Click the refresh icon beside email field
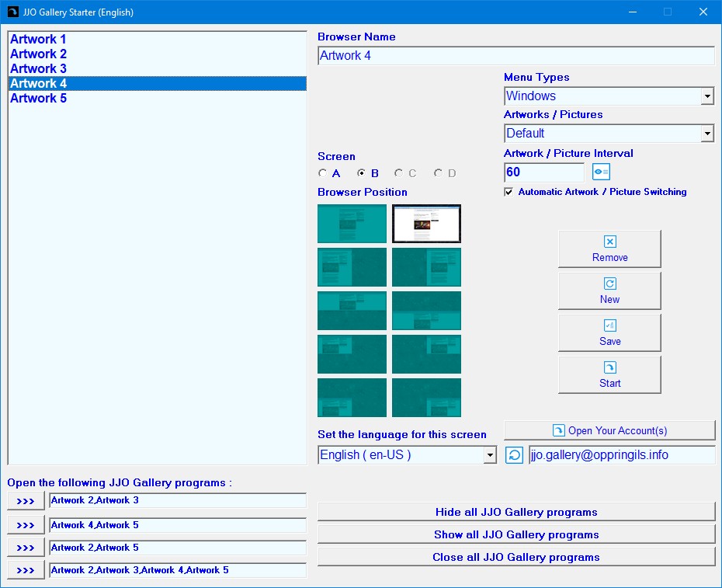Screen dimensions: 722x588 point(514,455)
